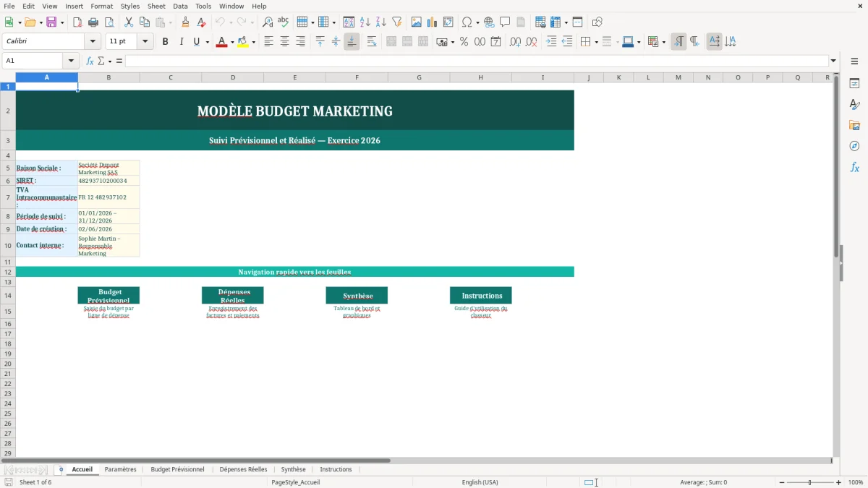
Task: Switch to Dépenses Réelles sheet tab
Action: coord(243,469)
